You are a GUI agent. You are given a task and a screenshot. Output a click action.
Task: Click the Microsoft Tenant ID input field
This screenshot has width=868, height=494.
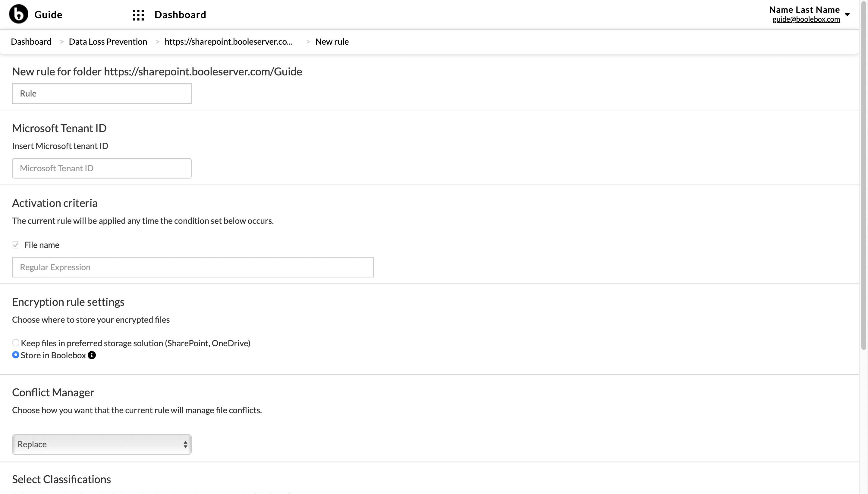(102, 168)
